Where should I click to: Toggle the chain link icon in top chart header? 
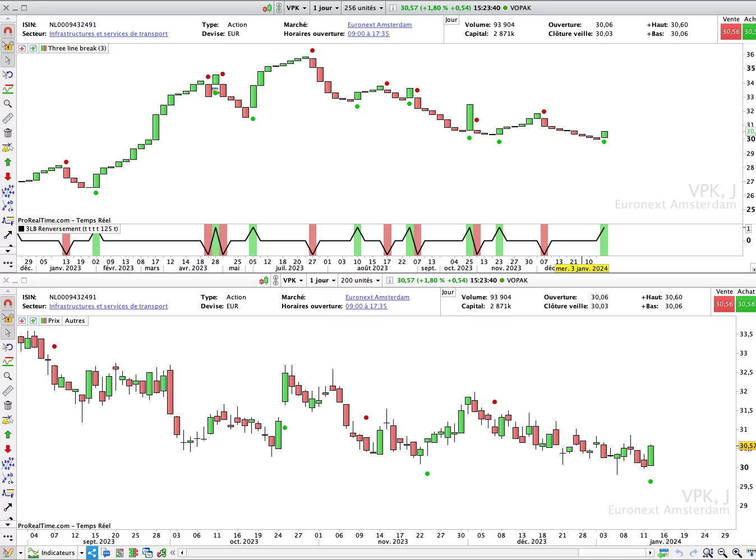click(x=279, y=8)
